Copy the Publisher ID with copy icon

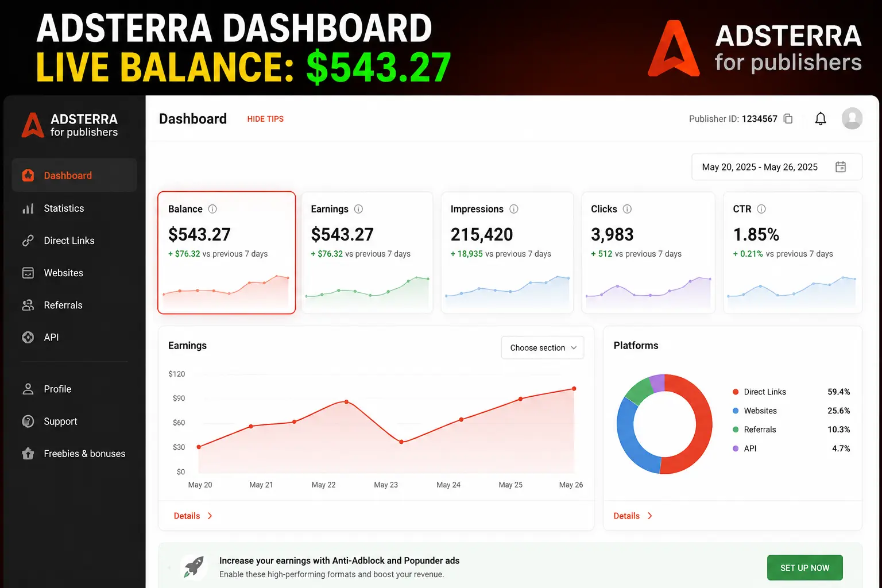click(x=788, y=119)
